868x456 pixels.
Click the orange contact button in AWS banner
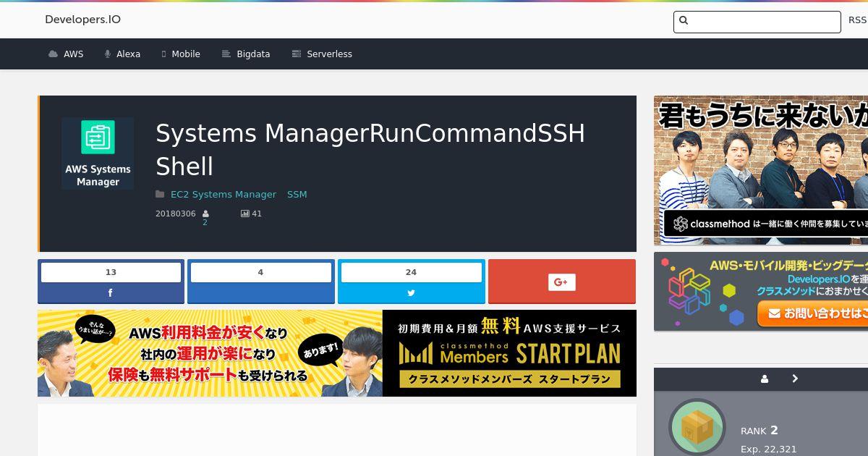(x=813, y=313)
